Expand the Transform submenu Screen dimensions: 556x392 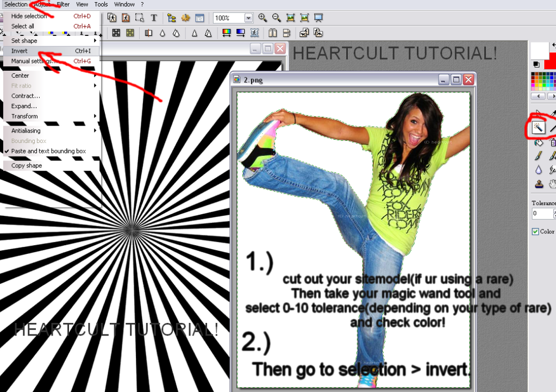tap(52, 116)
